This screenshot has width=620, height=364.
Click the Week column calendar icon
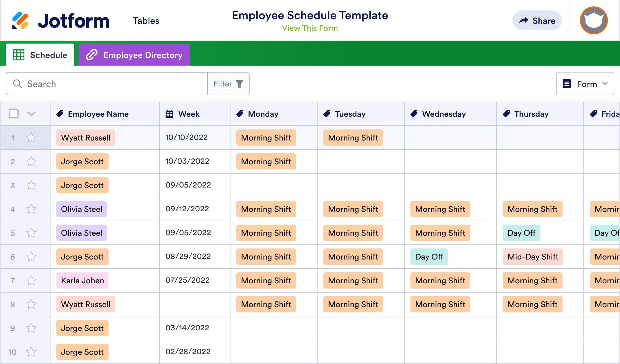tap(170, 114)
